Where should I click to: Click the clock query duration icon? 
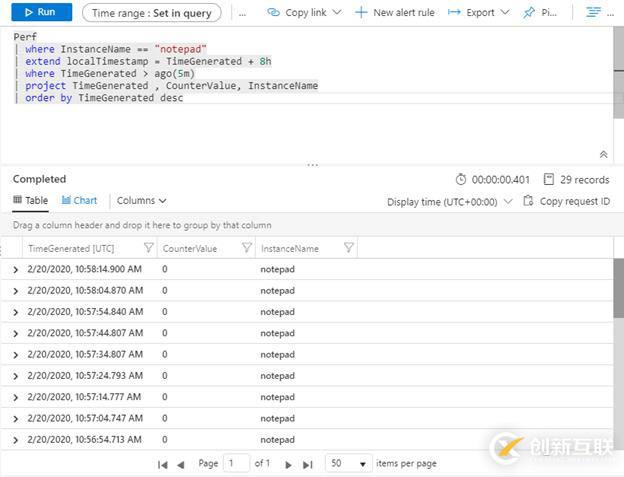460,179
